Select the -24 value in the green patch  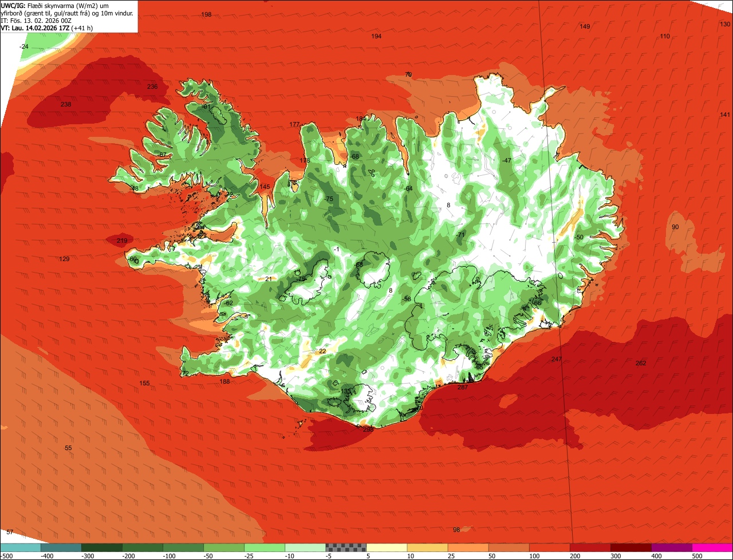click(x=24, y=46)
